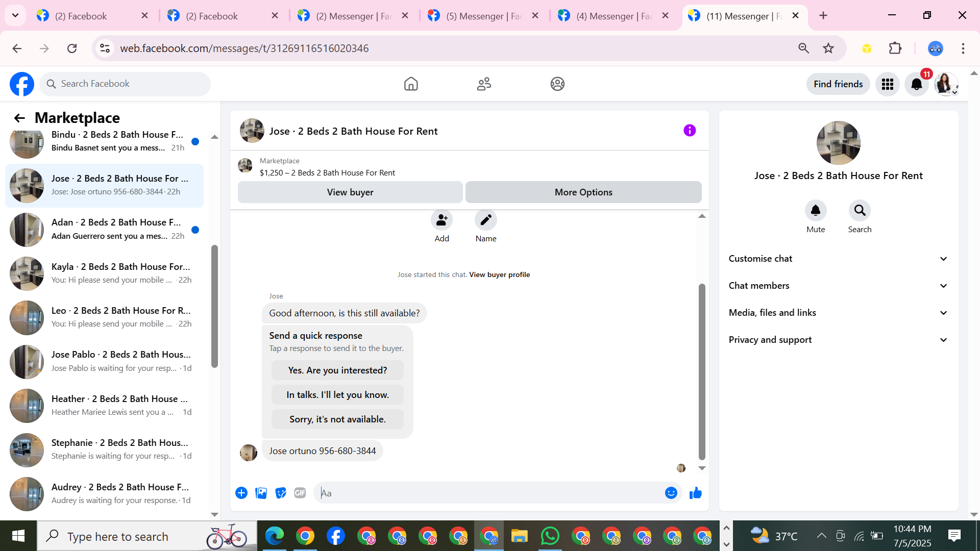This screenshot has height=551, width=980.
Task: Choose a sticker icon in composer
Action: (x=281, y=493)
